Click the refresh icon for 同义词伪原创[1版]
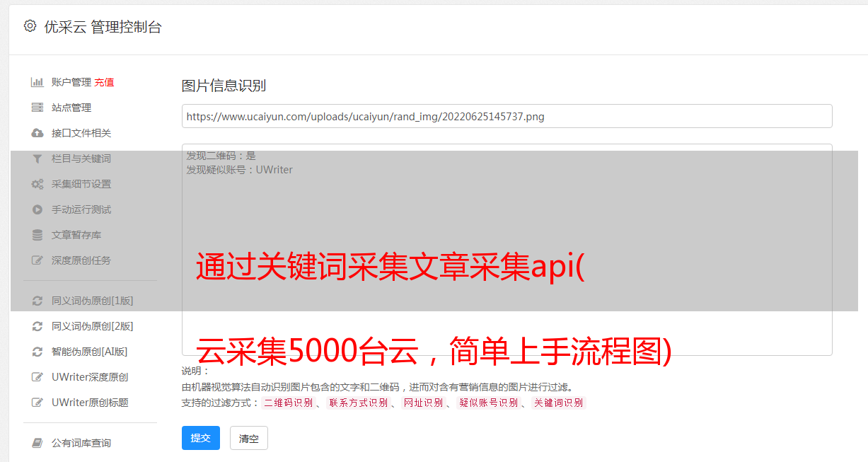This screenshot has width=868, height=462. coord(37,301)
